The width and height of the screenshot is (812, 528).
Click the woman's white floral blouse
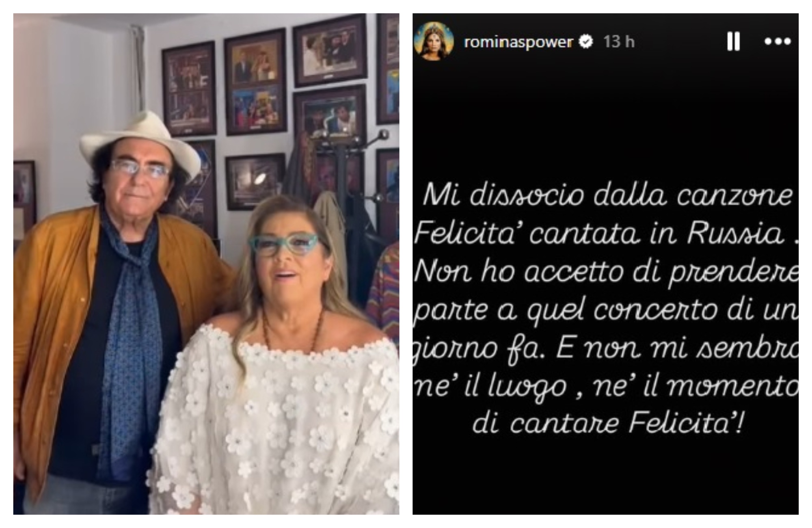pos(276,422)
